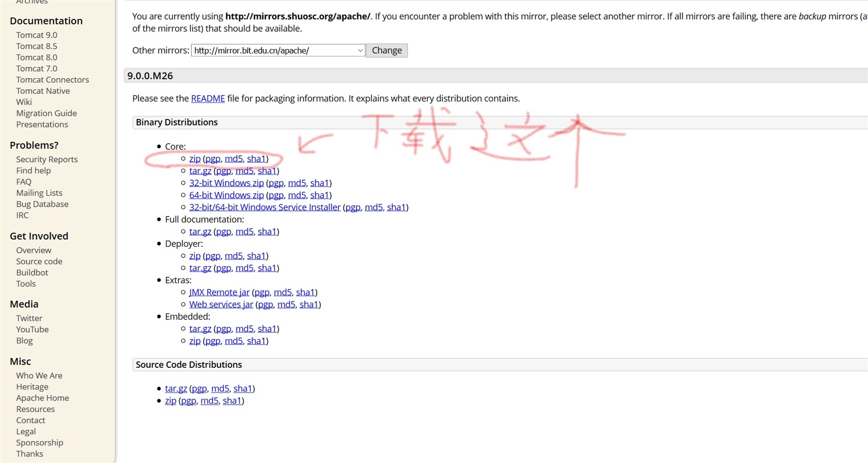Open the Sponsorship page
The height and width of the screenshot is (463, 868).
pos(40,443)
